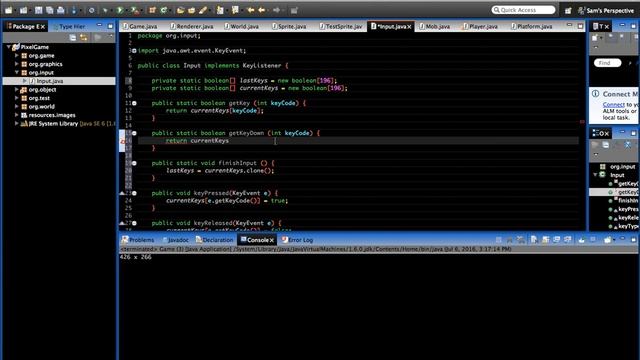Click the Quick Access search field
The height and width of the screenshot is (360, 640).
(x=523, y=10)
